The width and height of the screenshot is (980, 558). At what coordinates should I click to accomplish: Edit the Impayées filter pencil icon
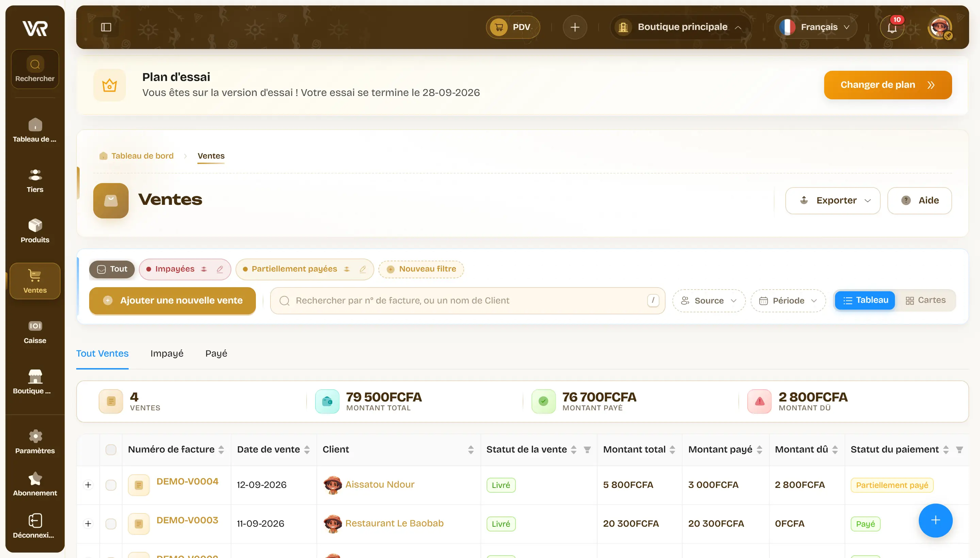point(219,269)
